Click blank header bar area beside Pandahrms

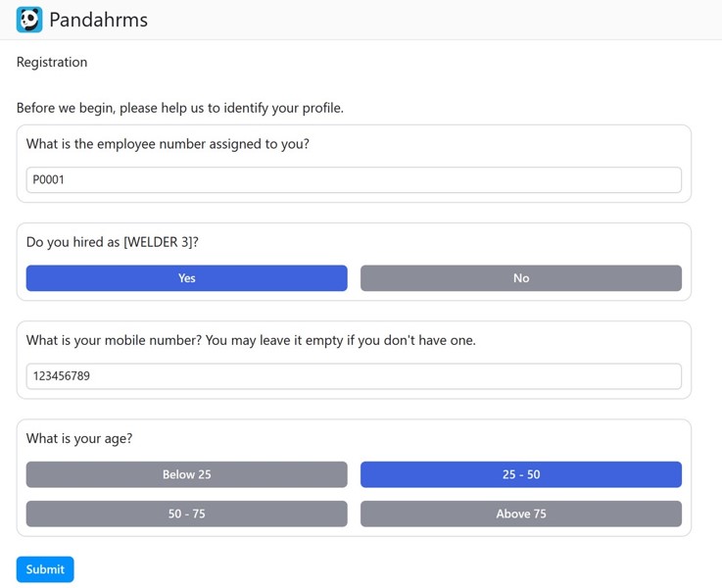tap(441, 20)
